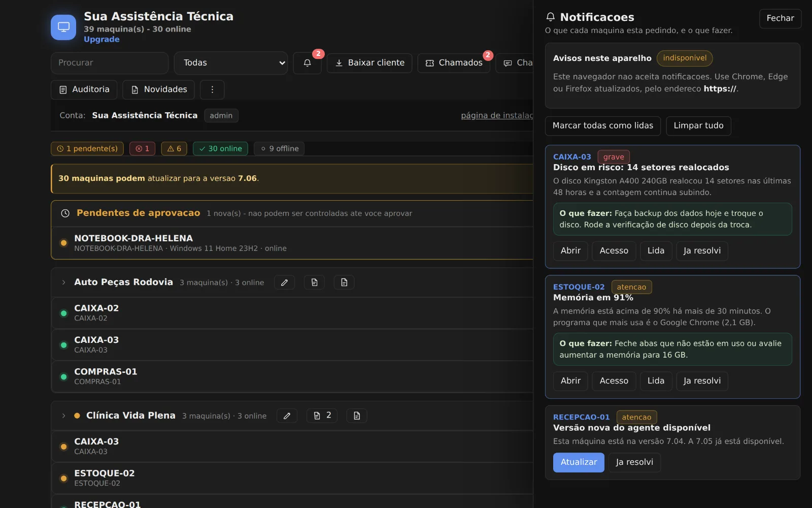
Task: Click the Upgrade link
Action: pyautogui.click(x=101, y=39)
